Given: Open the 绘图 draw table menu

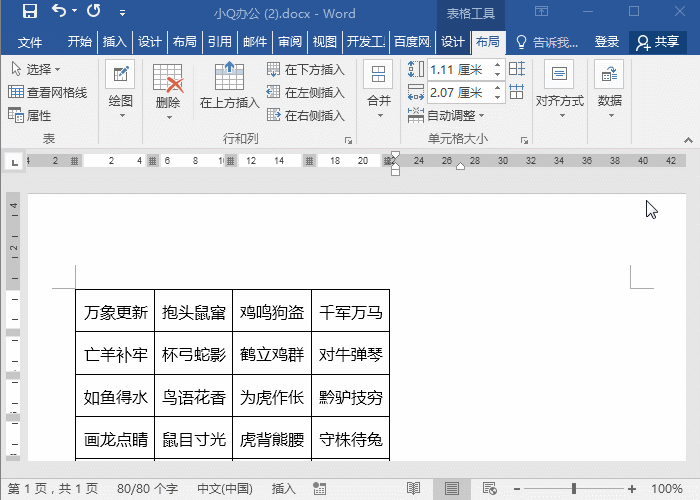Looking at the screenshot, I should [x=121, y=89].
